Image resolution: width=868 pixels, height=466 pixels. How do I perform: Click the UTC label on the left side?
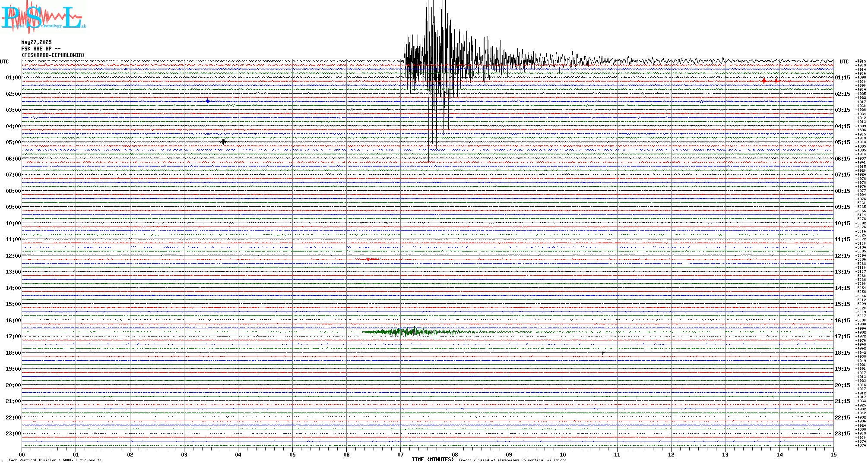tap(4, 62)
